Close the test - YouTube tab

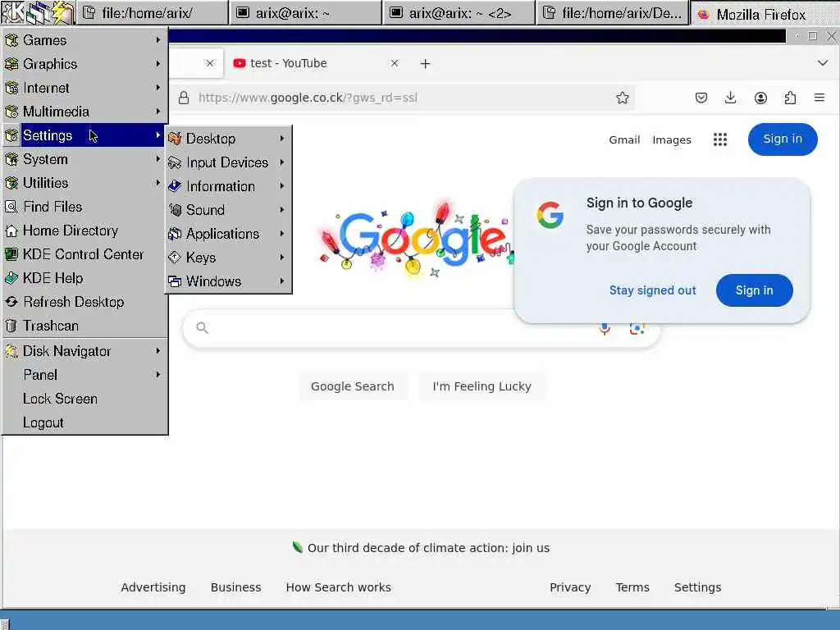tap(395, 63)
